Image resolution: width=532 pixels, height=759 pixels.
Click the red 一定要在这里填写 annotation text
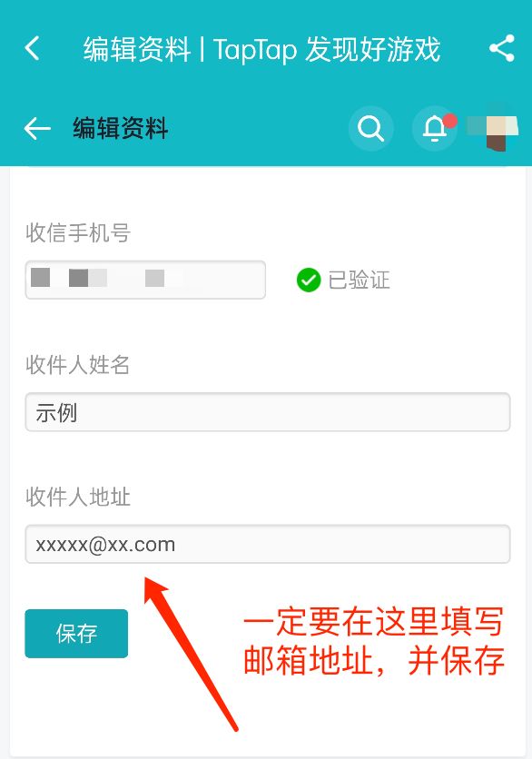click(x=374, y=622)
